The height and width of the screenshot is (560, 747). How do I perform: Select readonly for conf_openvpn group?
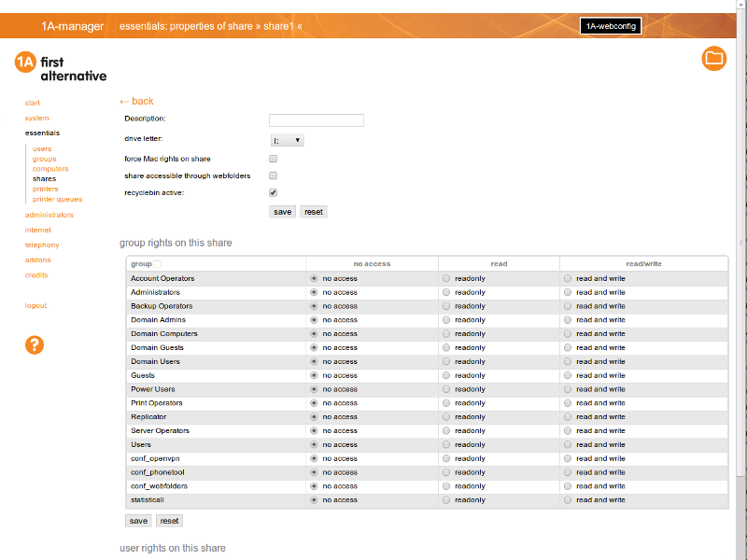click(446, 458)
